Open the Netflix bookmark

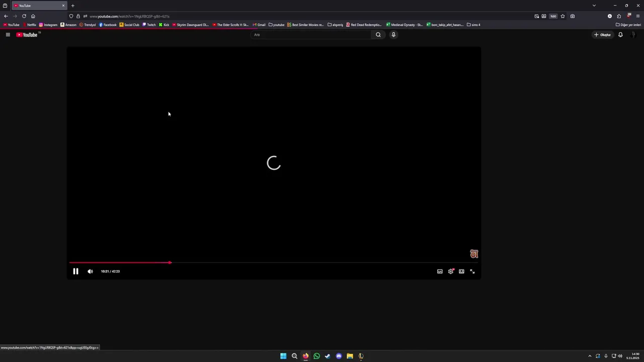pos(29,25)
